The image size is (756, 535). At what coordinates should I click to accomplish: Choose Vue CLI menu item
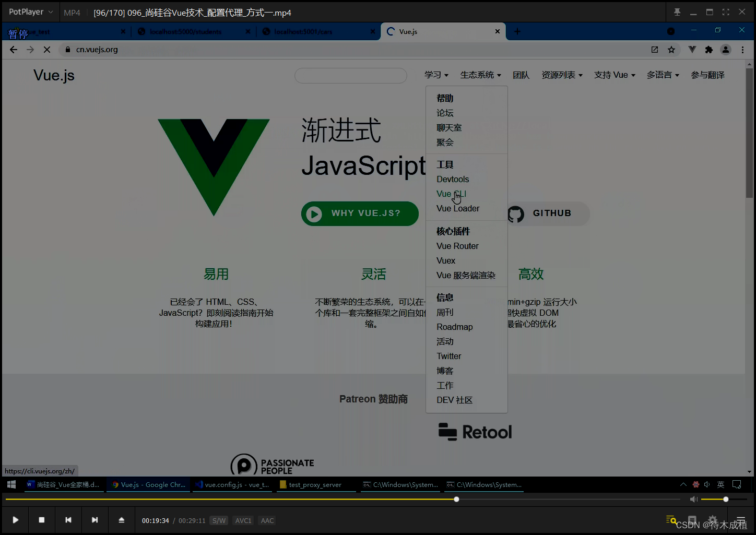pos(451,194)
